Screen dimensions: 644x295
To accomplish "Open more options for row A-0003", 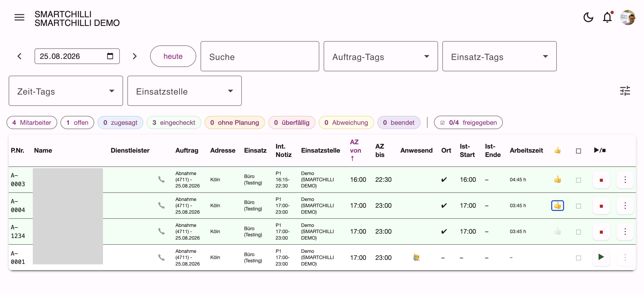I will point(625,180).
